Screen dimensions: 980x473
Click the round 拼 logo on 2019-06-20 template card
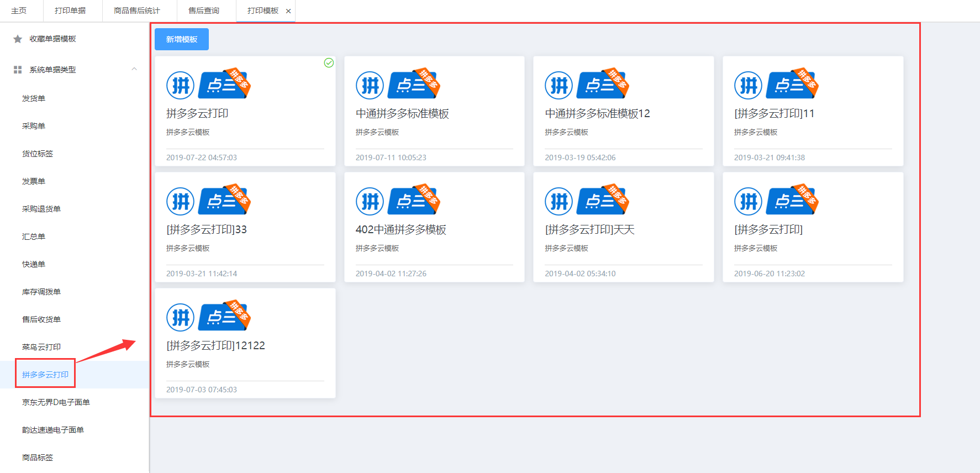(749, 201)
